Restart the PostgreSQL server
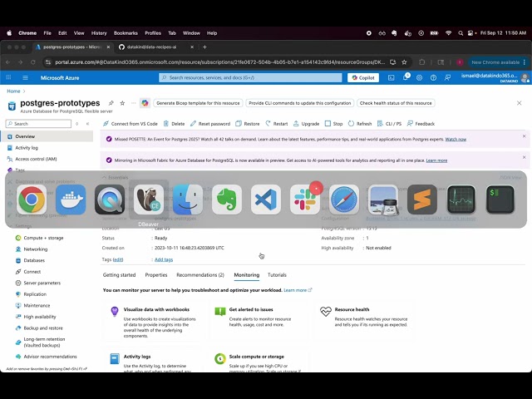 pyautogui.click(x=277, y=124)
